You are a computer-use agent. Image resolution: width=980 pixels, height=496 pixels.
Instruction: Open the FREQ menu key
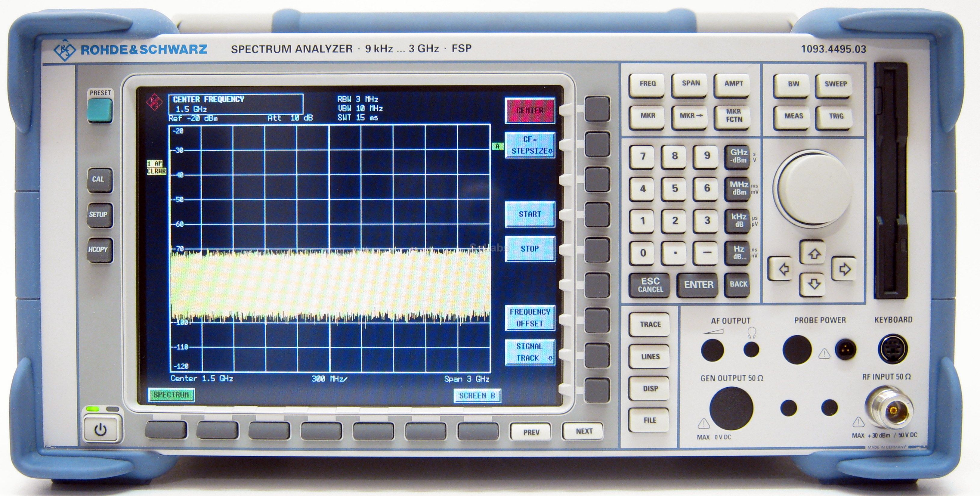point(647,84)
